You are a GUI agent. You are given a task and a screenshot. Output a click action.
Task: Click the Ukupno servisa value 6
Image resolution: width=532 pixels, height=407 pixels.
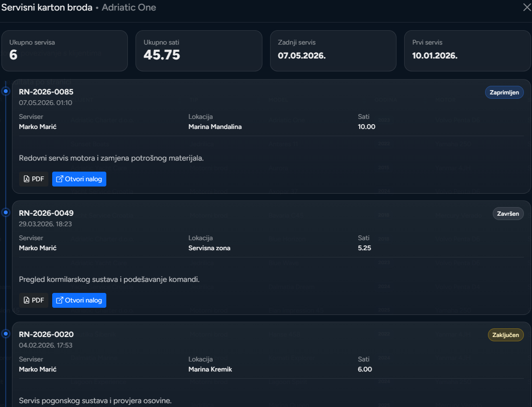[x=13, y=55]
